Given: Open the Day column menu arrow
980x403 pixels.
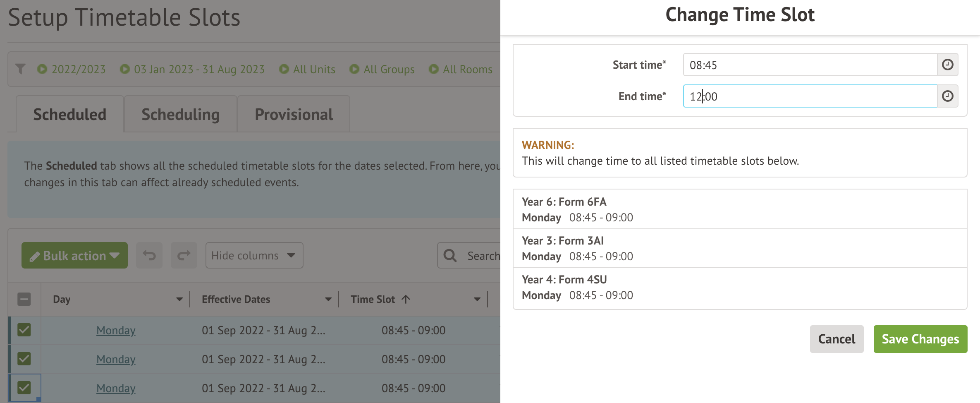Looking at the screenshot, I should coord(179,299).
